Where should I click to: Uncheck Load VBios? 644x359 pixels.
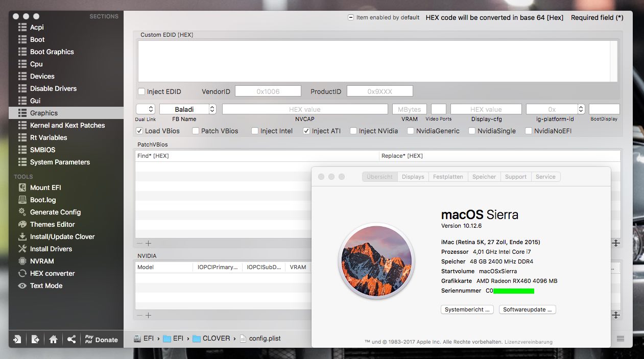[139, 131]
